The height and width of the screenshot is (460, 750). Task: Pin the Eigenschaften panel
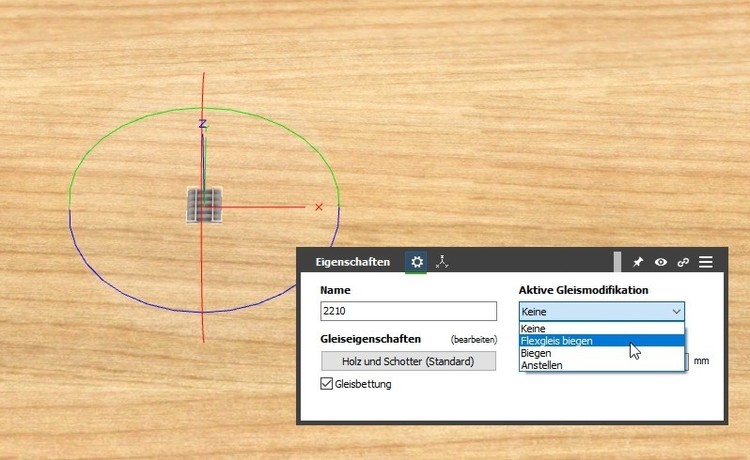tap(638, 262)
